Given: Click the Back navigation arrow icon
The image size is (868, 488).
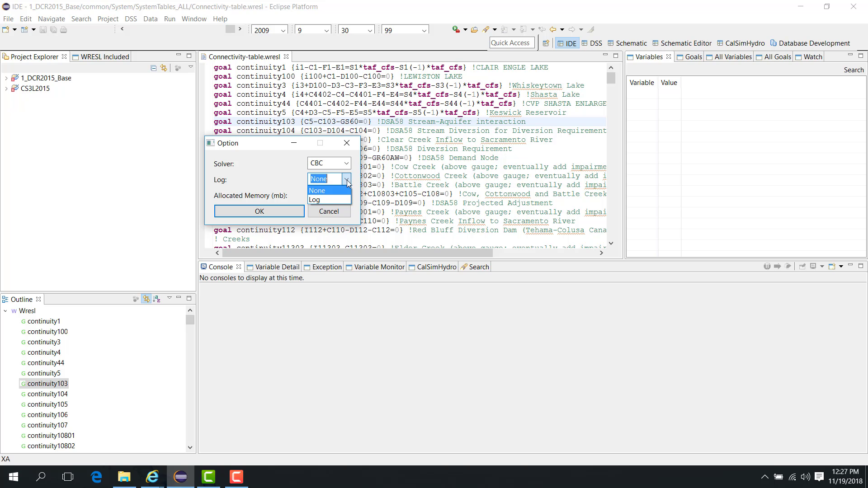Looking at the screenshot, I should click(552, 30).
